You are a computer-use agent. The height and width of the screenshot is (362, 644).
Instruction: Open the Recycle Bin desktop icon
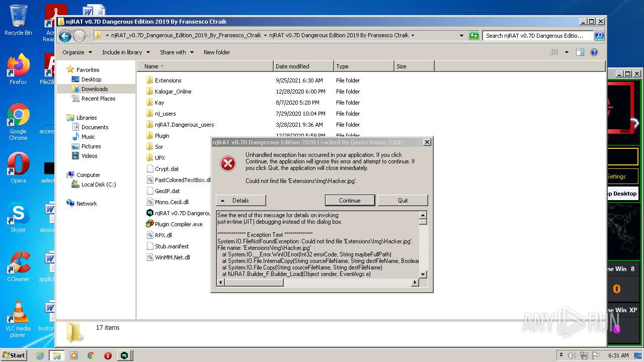click(x=18, y=20)
